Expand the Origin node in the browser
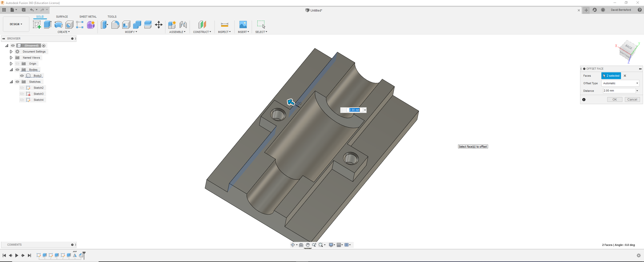This screenshot has height=262, width=644. [11, 64]
